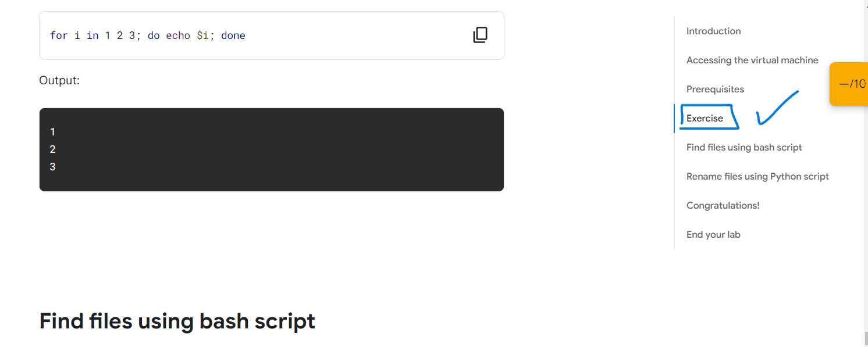Navigate to the Congratulations! section
The width and height of the screenshot is (868, 347).
coord(723,205)
